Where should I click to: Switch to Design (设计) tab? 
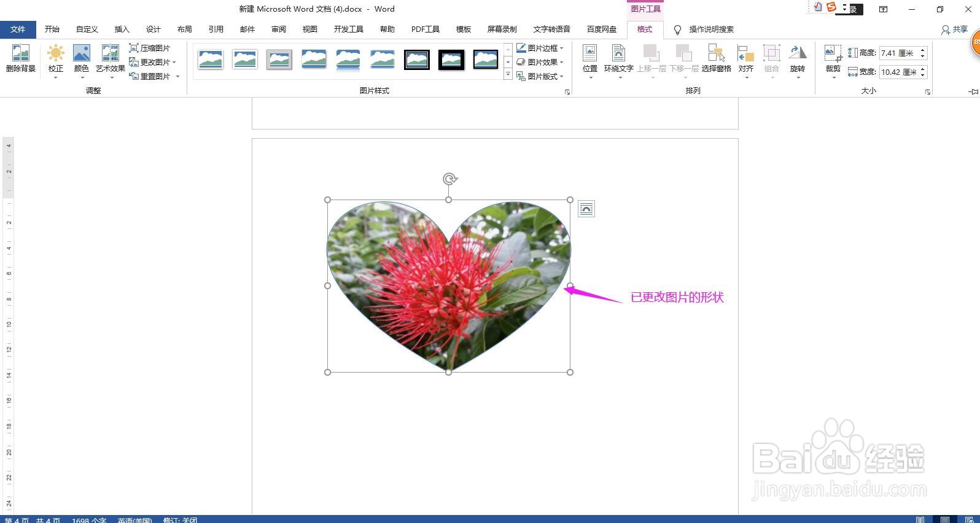click(154, 29)
